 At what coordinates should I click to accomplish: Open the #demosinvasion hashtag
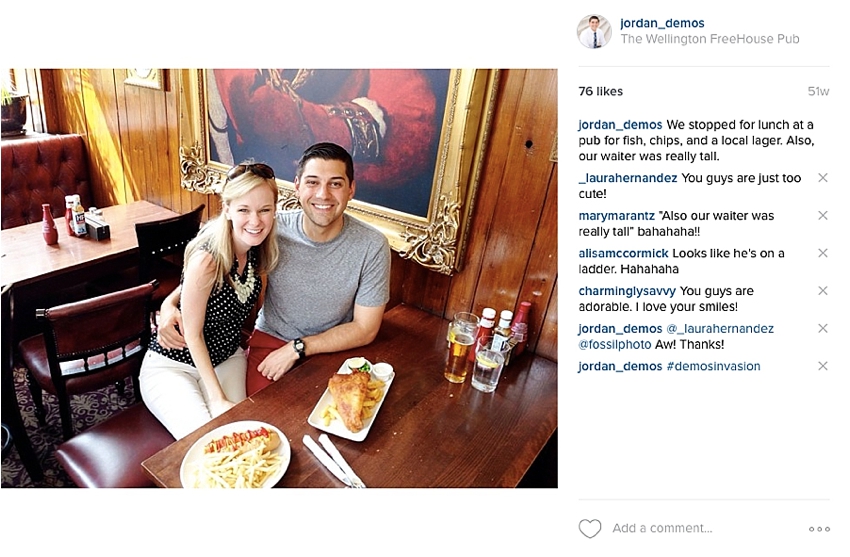pyautogui.click(x=713, y=366)
